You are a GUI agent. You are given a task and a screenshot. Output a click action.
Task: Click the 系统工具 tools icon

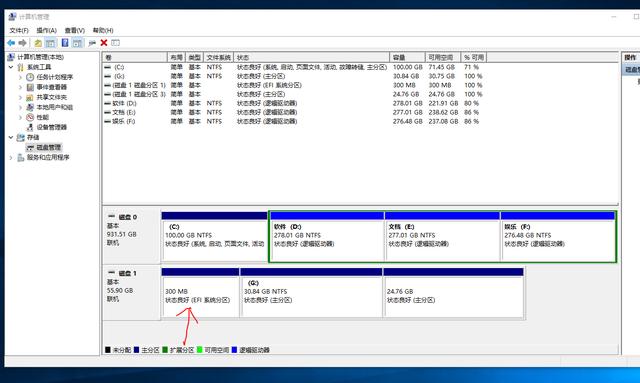click(21, 67)
